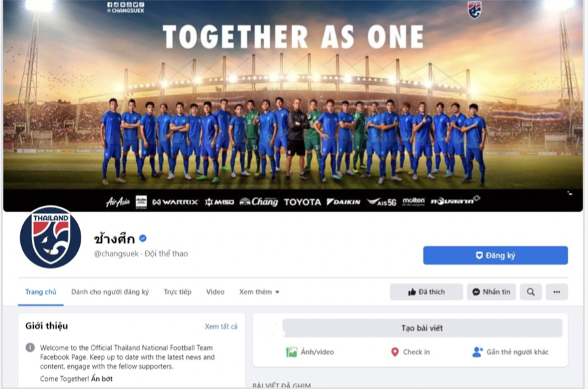588x389 pixels.
Task: Click the Gắn thẻ người khác tag icon
Action: 478,352
